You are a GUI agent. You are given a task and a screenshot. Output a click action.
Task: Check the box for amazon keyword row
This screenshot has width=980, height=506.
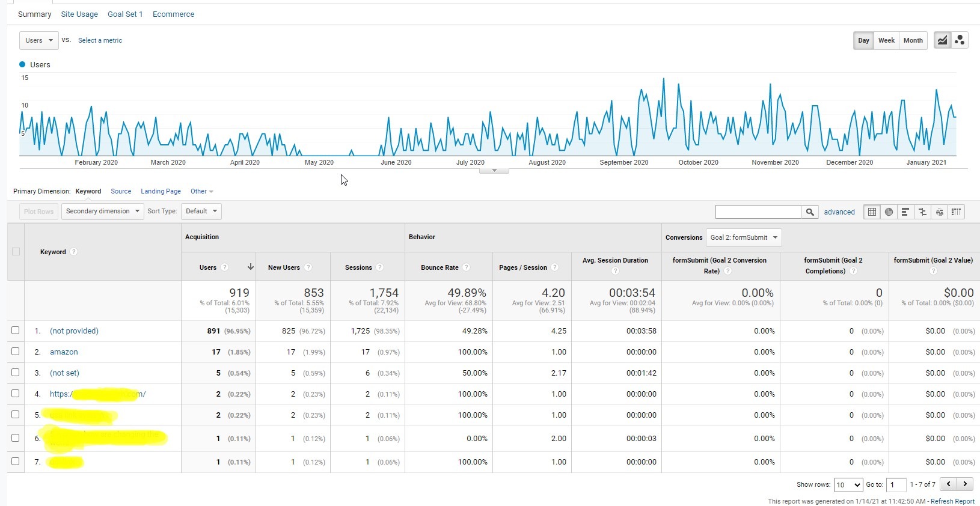point(16,352)
